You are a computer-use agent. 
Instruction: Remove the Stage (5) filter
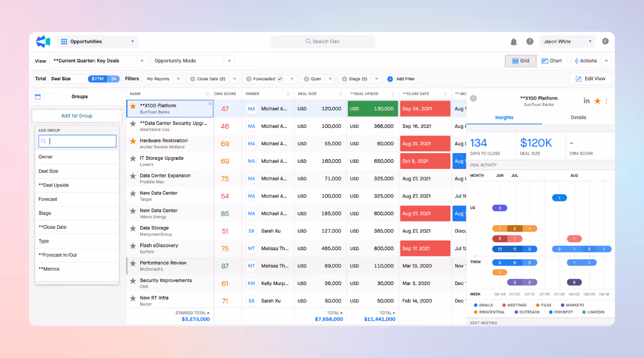(x=343, y=79)
